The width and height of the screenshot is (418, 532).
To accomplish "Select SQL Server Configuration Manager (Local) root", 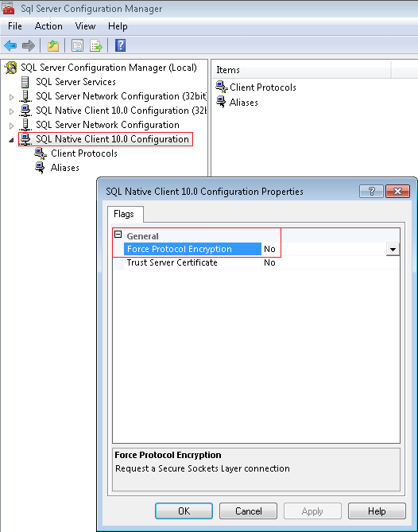I will (x=109, y=68).
